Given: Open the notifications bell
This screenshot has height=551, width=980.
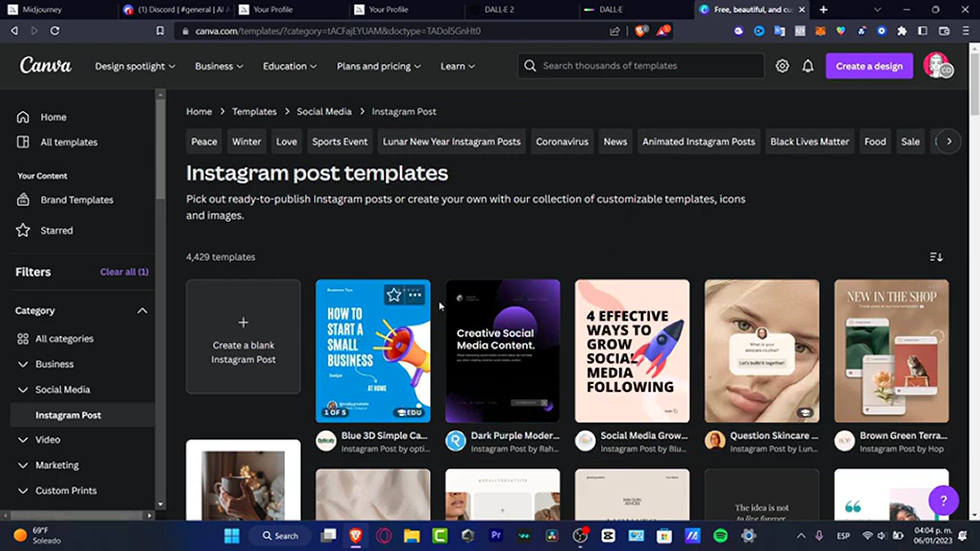Looking at the screenshot, I should 807,66.
